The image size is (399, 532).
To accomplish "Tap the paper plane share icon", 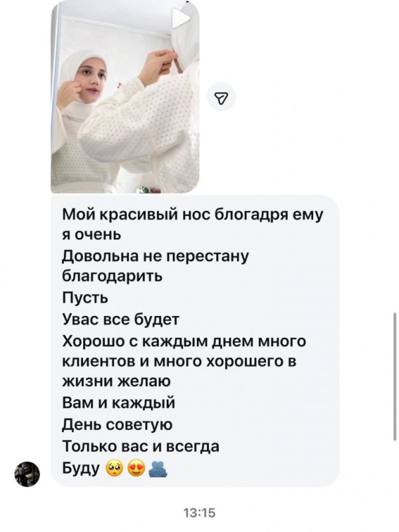I will (221, 97).
